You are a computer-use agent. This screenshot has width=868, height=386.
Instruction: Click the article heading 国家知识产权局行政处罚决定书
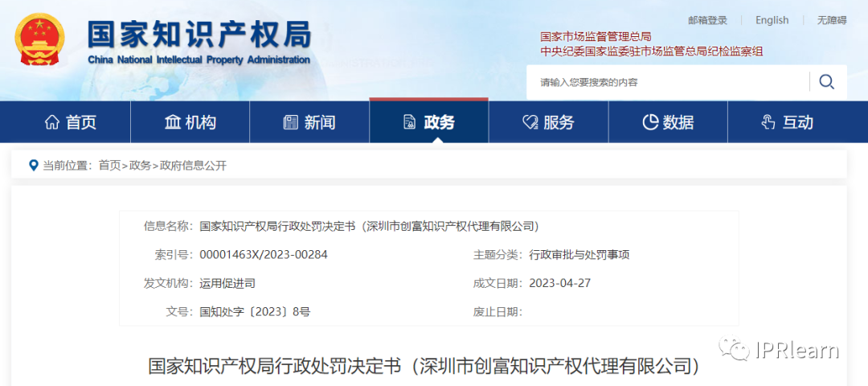(424, 367)
